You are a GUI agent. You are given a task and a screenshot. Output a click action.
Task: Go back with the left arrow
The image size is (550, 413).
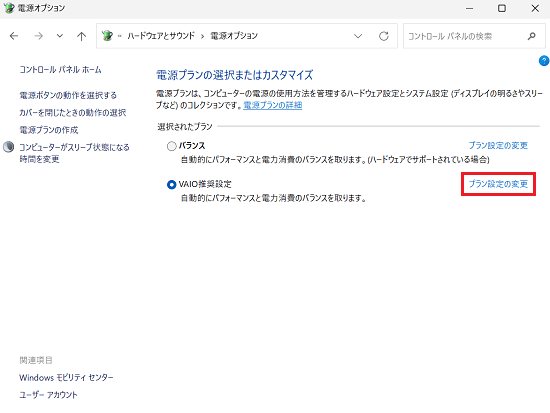click(x=14, y=36)
